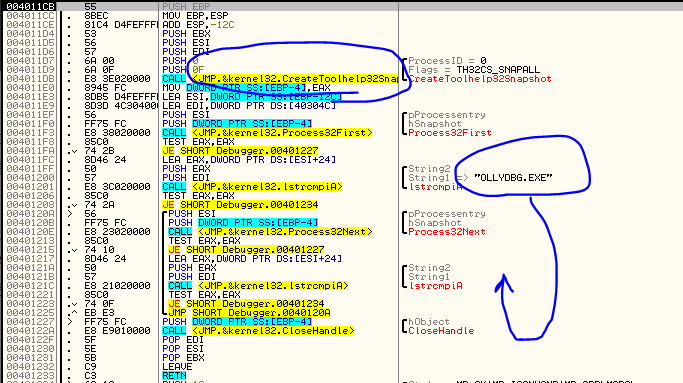Screen dimensions: 683x383
Task: Select CALL lstrcmpiA instruction at 00401201
Action: pos(252,187)
